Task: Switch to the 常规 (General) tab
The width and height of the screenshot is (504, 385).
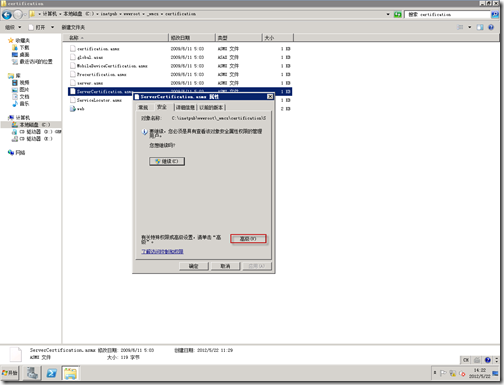Action: pyautogui.click(x=143, y=107)
